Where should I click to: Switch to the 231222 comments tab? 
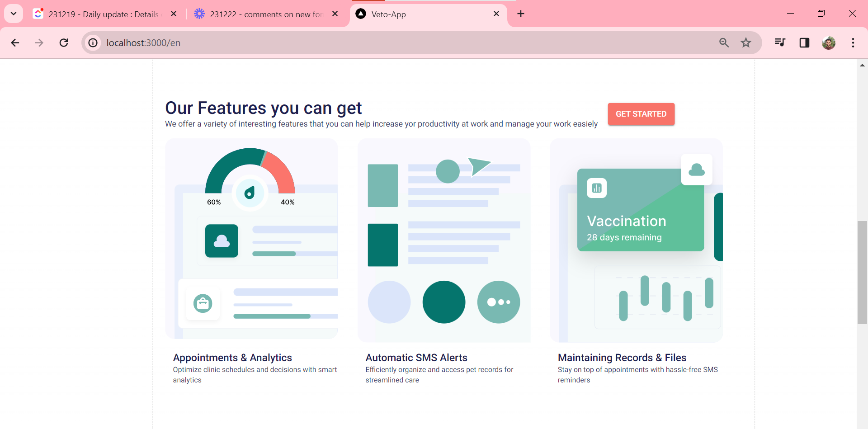pos(265,14)
